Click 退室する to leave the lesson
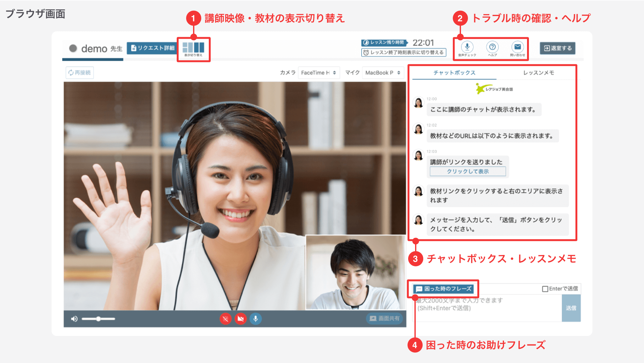This screenshot has width=644, height=363. pyautogui.click(x=557, y=48)
